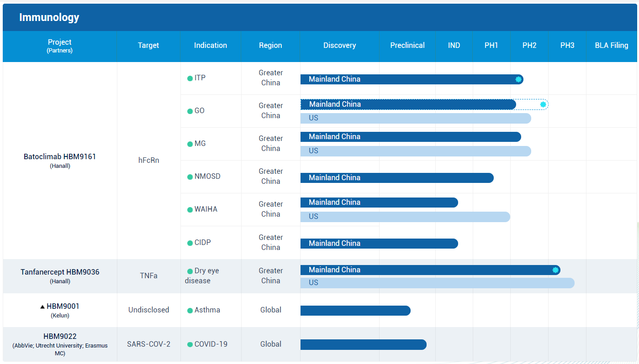Click the green dot beside COVID-19

tap(190, 344)
